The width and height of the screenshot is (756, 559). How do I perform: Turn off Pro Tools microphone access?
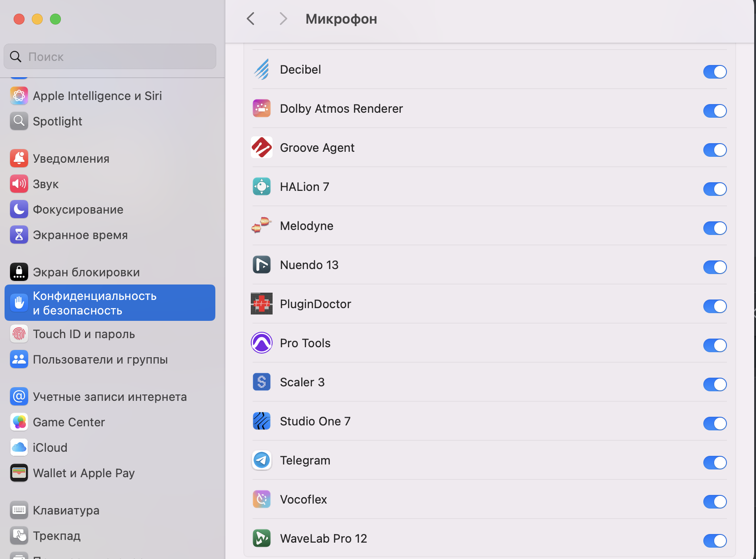(715, 345)
